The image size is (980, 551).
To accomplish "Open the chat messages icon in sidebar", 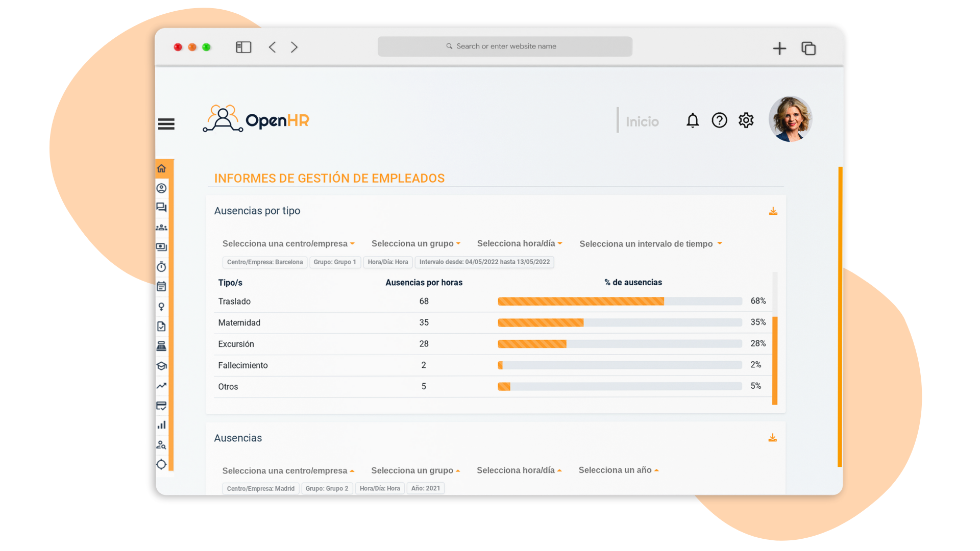I will point(161,207).
